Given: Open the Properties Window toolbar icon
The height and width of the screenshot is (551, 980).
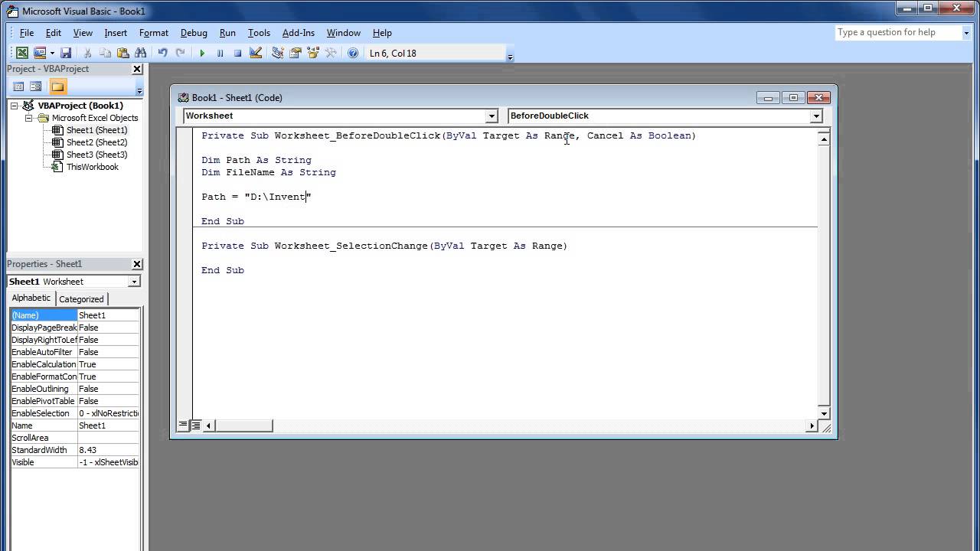Looking at the screenshot, I should [295, 53].
